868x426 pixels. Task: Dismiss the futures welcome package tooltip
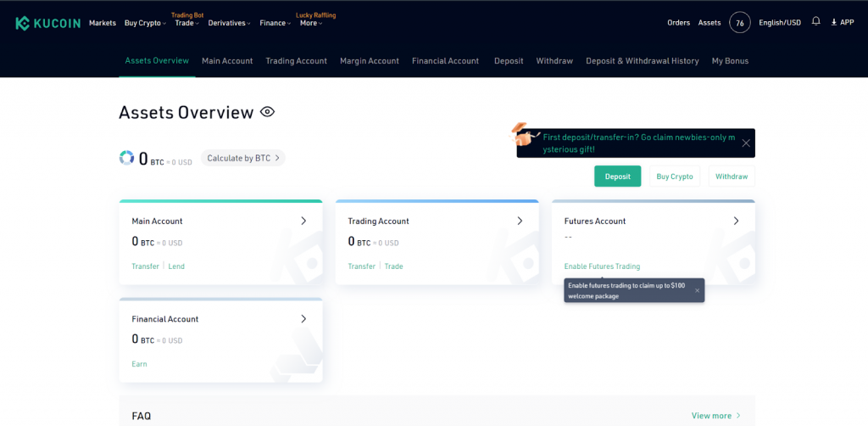click(x=697, y=290)
